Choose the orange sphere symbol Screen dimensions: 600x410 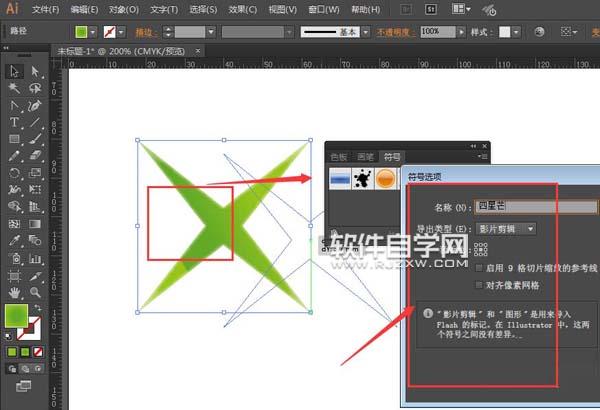[384, 178]
